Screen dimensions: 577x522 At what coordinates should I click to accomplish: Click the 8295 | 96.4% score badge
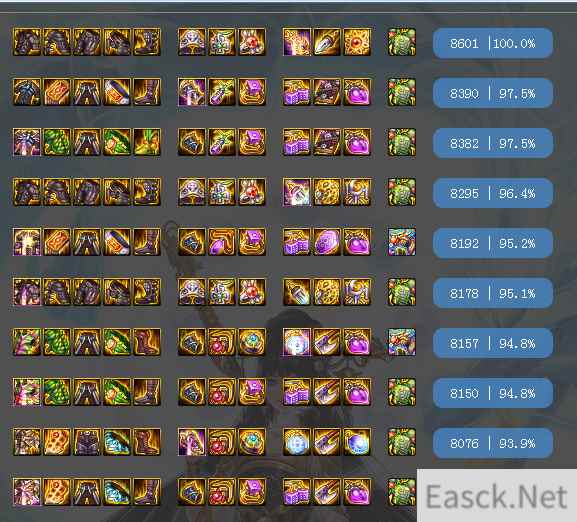pyautogui.click(x=493, y=193)
